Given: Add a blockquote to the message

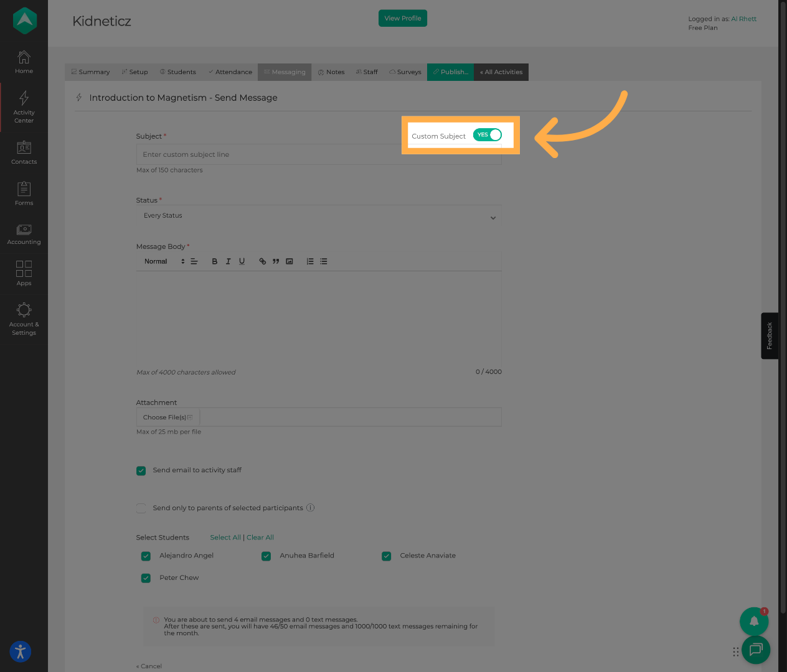Looking at the screenshot, I should tap(275, 261).
